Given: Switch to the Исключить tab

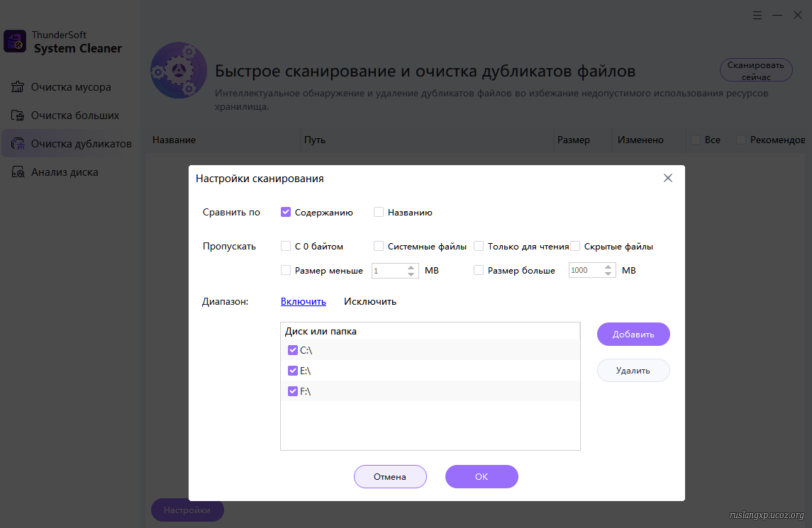Looking at the screenshot, I should pyautogui.click(x=369, y=301).
